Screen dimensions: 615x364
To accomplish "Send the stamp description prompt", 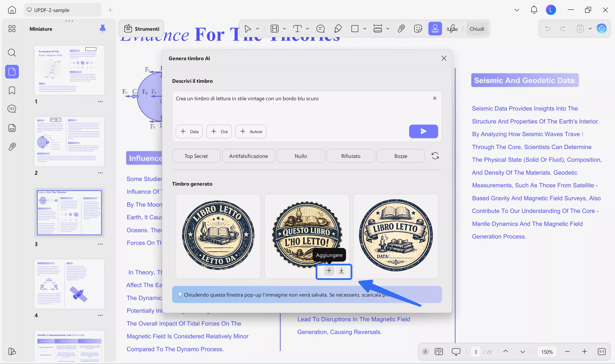I will [x=423, y=131].
